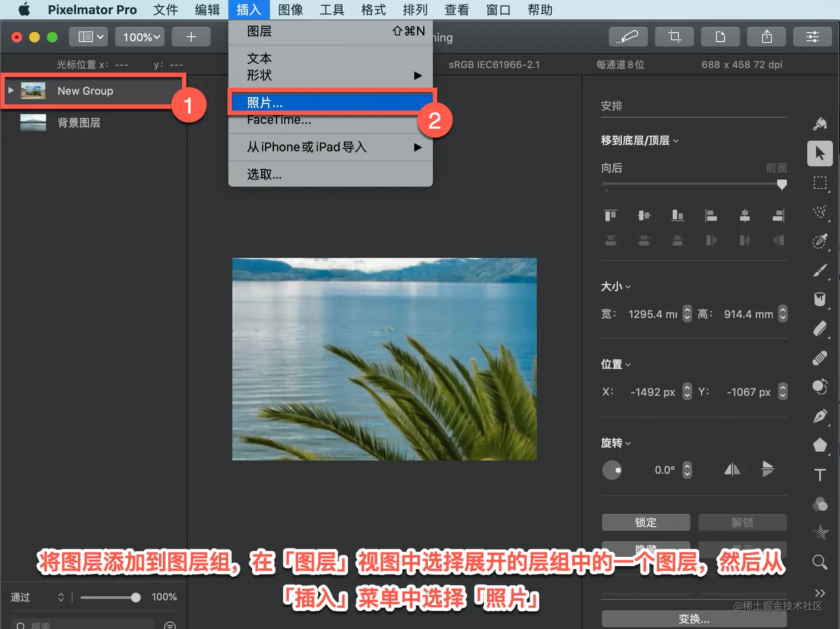Select the Move tool
840x629 pixels.
819,153
